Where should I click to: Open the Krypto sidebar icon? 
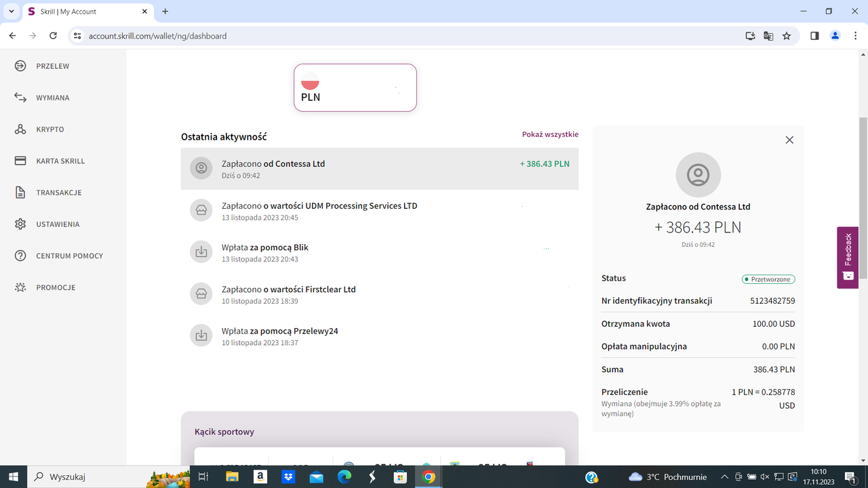pyautogui.click(x=20, y=129)
